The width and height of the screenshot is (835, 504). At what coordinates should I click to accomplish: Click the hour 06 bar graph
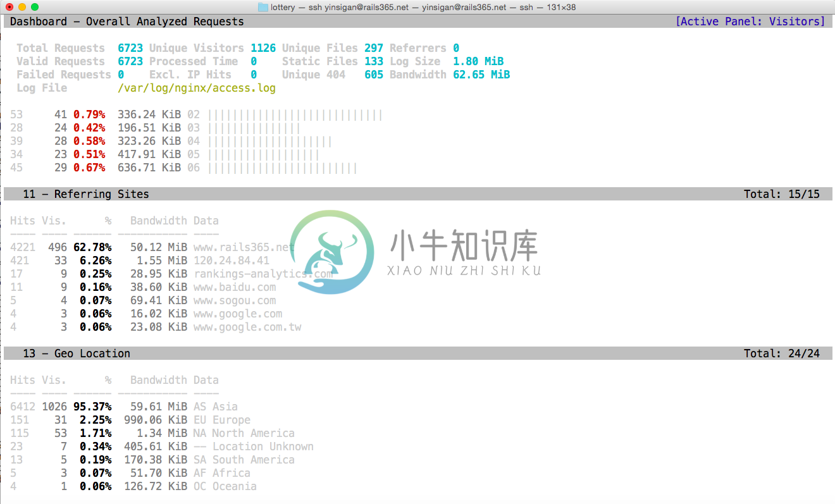(282, 168)
